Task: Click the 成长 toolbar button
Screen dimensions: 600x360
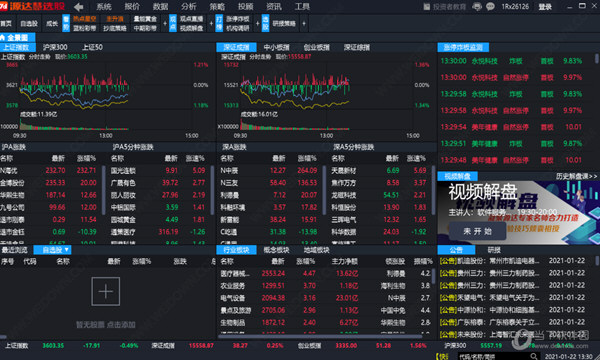Action: pyautogui.click(x=52, y=24)
